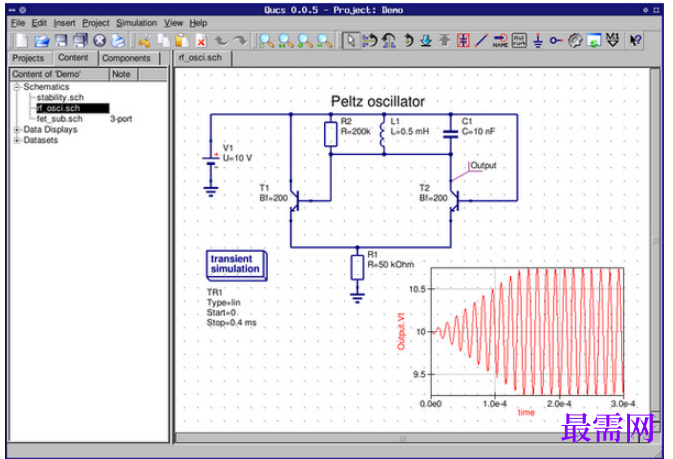Insert a ground symbol from toolbar
This screenshot has height=459, width=673.
538,40
